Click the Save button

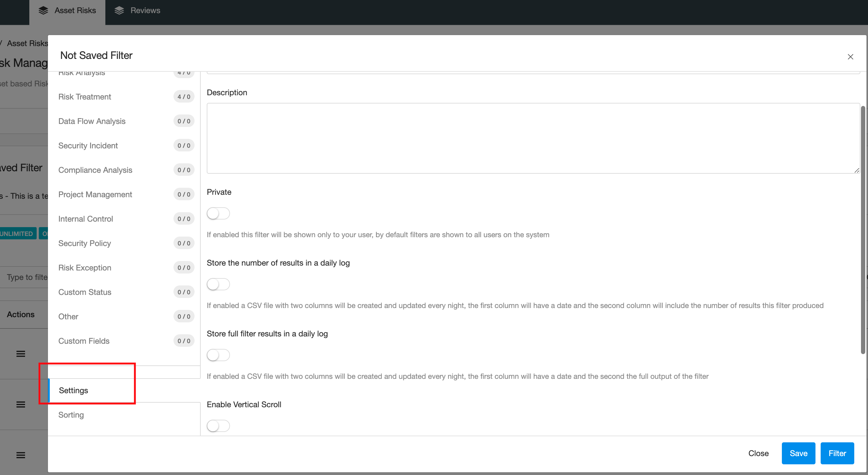coord(798,453)
